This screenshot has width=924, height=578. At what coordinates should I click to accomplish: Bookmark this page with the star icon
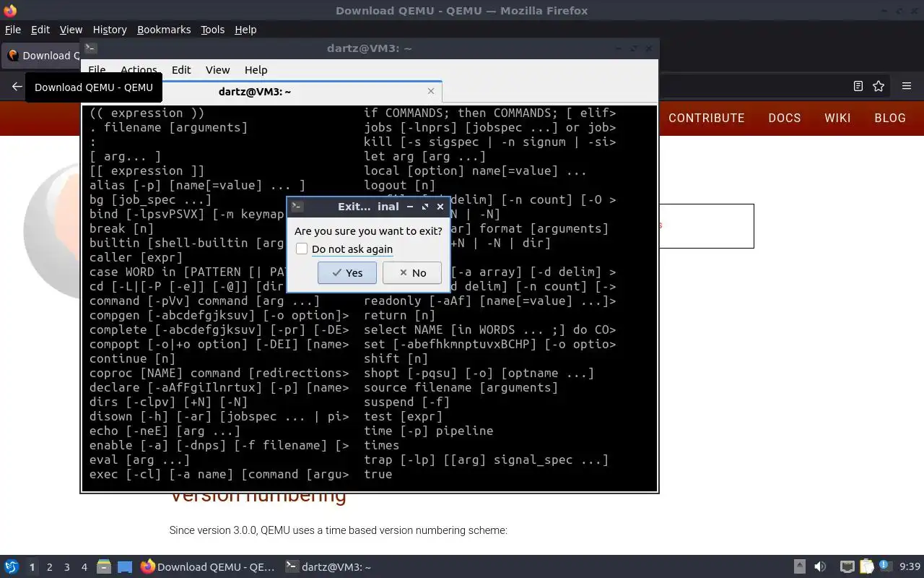[x=879, y=86]
